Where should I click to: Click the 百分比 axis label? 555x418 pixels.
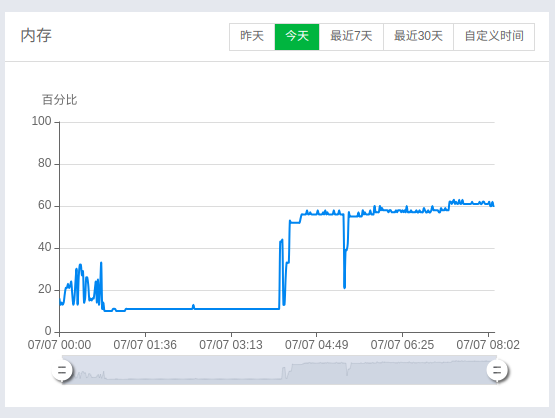click(59, 100)
